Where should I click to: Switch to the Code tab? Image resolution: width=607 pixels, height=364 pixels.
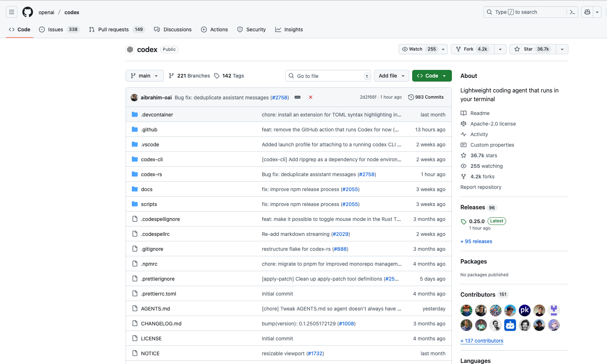pyautogui.click(x=20, y=29)
